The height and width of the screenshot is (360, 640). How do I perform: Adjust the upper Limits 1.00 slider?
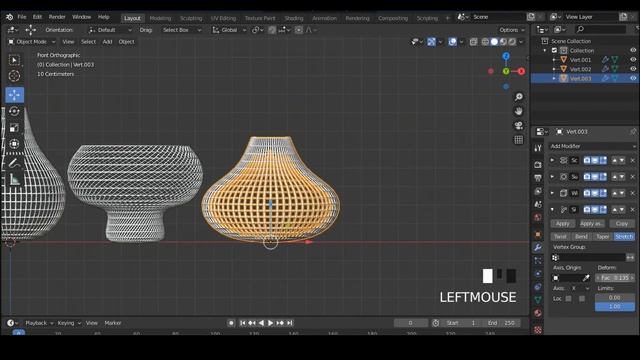click(615, 307)
